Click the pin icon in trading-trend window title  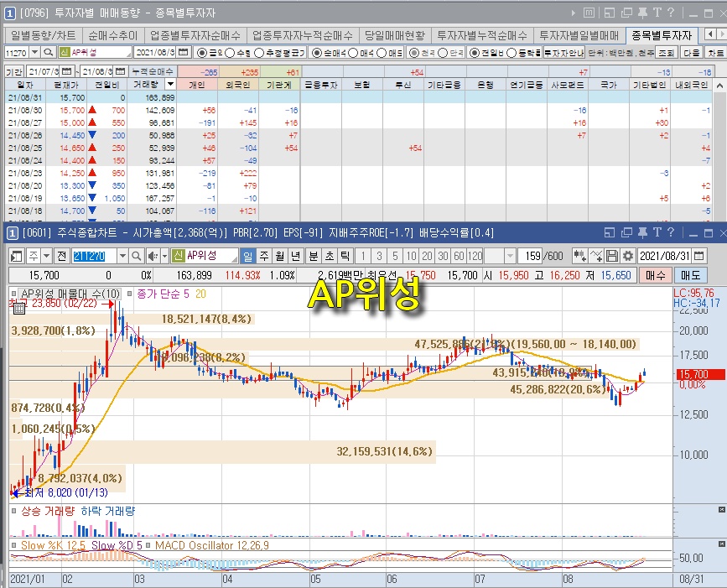(x=642, y=13)
